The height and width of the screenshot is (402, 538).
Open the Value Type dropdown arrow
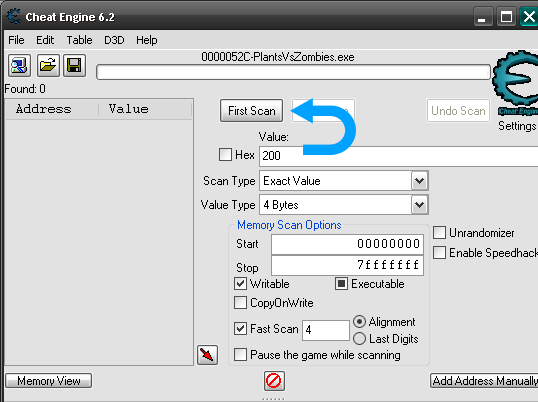[420, 205]
